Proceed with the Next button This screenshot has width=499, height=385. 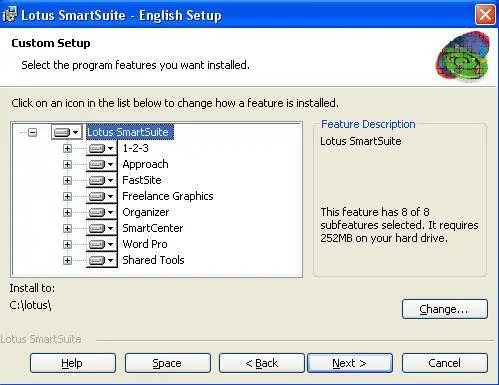point(350,363)
